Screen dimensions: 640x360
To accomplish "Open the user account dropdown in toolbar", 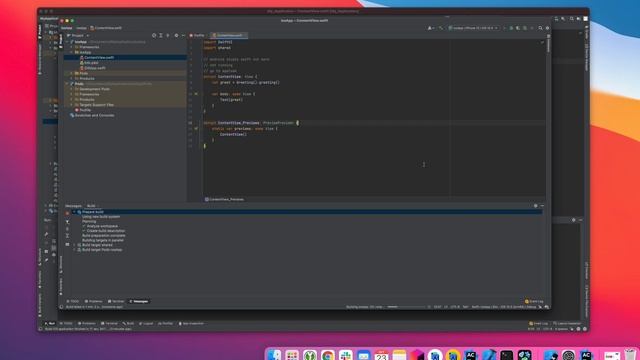I will pyautogui.click(x=430, y=28).
